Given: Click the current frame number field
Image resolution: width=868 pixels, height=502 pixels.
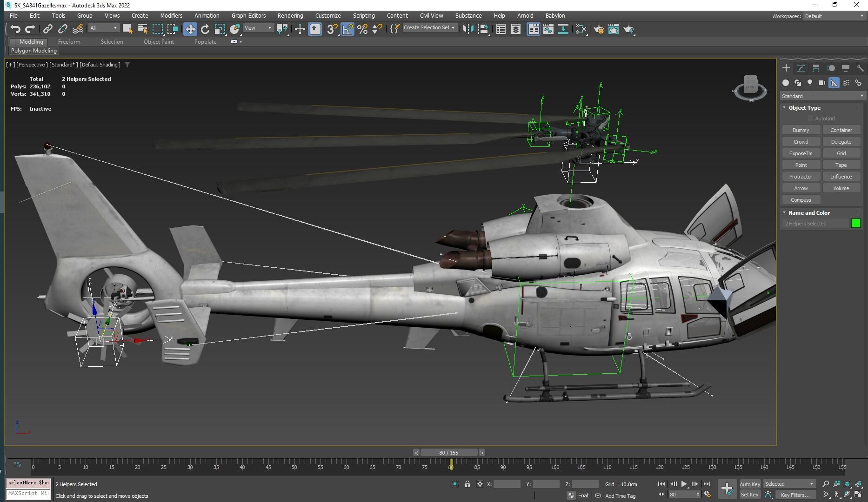Looking at the screenshot, I should point(682,495).
